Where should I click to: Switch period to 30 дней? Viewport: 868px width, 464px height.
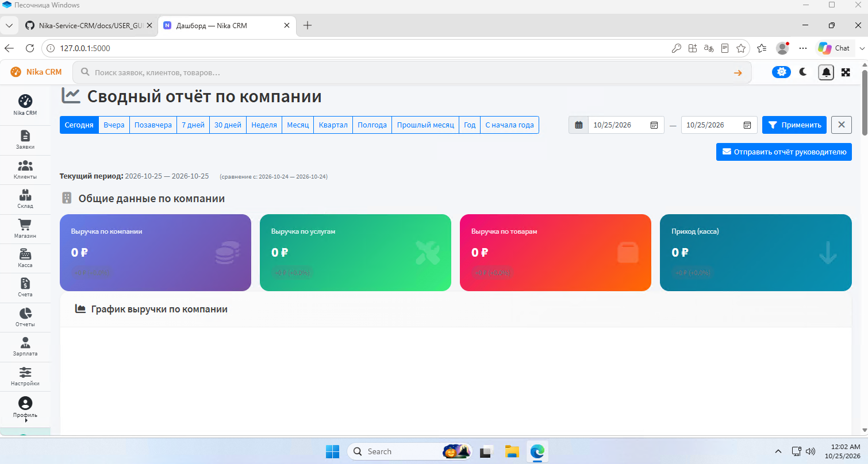pos(228,125)
